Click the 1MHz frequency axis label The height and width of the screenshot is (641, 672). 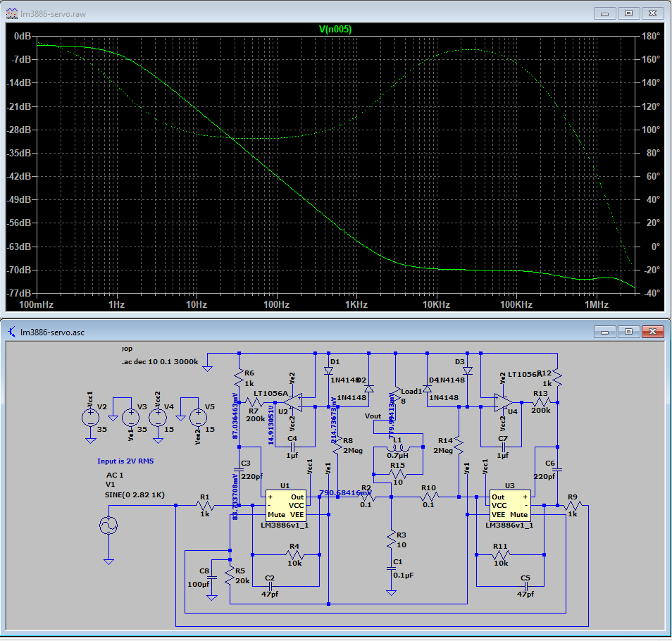[x=597, y=304]
